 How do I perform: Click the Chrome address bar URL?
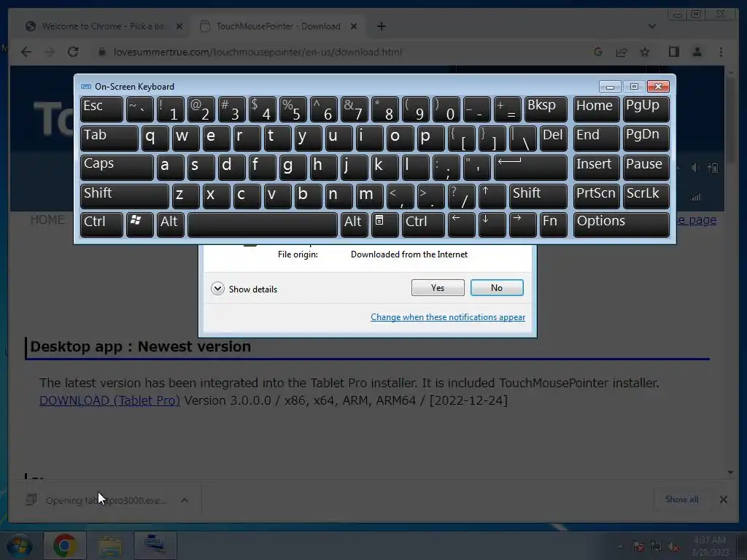pos(258,52)
